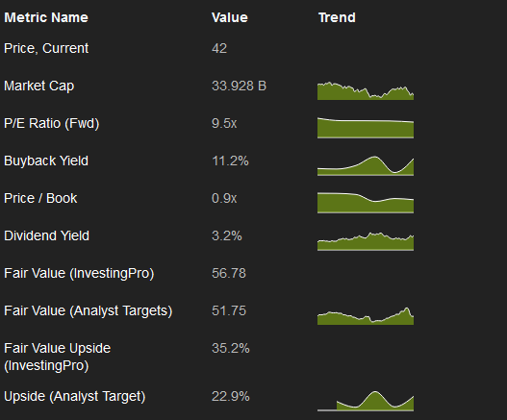Viewport: 507px width, 420px height.
Task: Select the 22.9% analyst upside value
Action: coord(231,396)
